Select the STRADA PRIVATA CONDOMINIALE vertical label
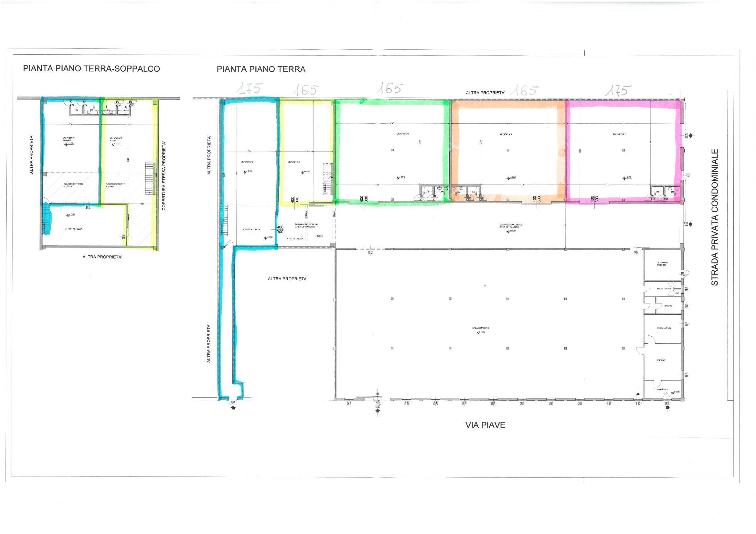This screenshot has height=534, width=756. click(x=715, y=217)
